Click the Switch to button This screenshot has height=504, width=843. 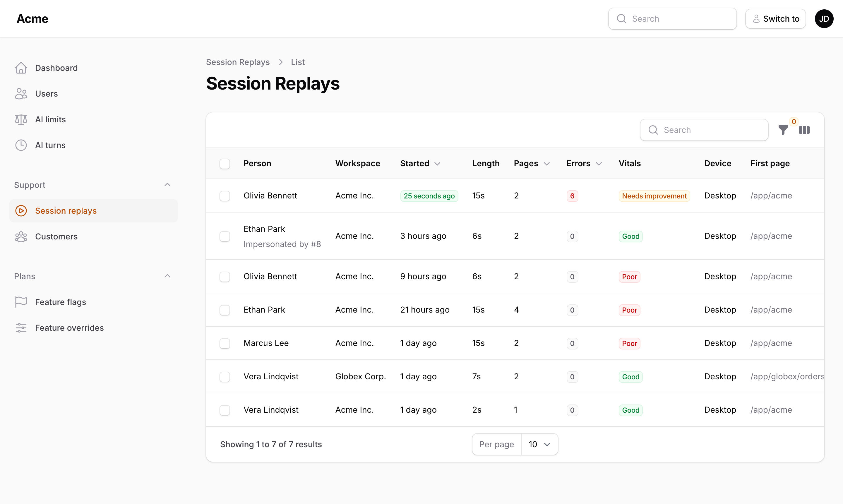775,19
